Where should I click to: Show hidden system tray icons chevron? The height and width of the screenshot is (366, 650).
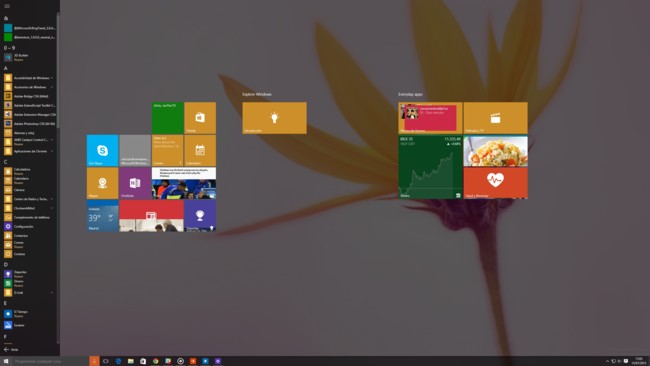[x=607, y=361]
